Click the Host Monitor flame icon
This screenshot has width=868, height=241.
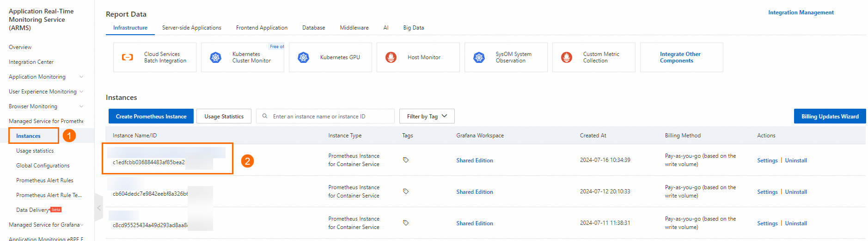(391, 57)
